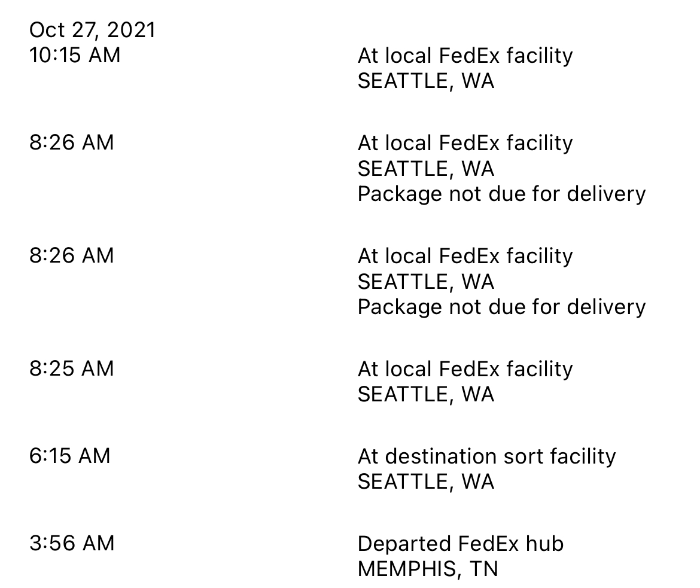Click the 10:15 AM "At local FedEx facility" status
Screen dimensions: 700x588
tap(465, 56)
